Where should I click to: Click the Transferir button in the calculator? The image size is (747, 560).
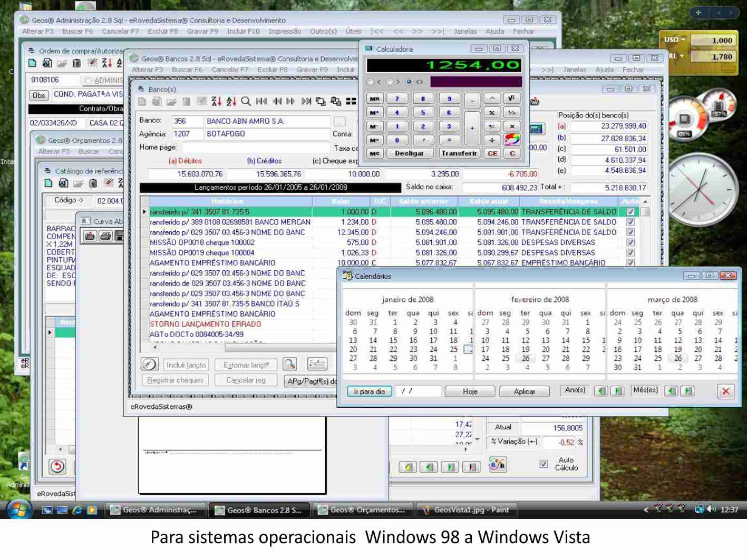click(459, 153)
